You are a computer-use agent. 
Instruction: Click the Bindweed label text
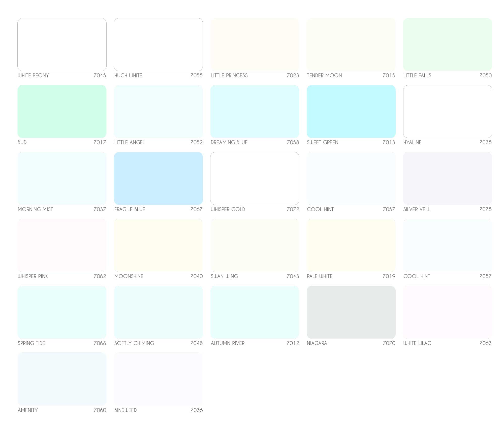pos(125,410)
